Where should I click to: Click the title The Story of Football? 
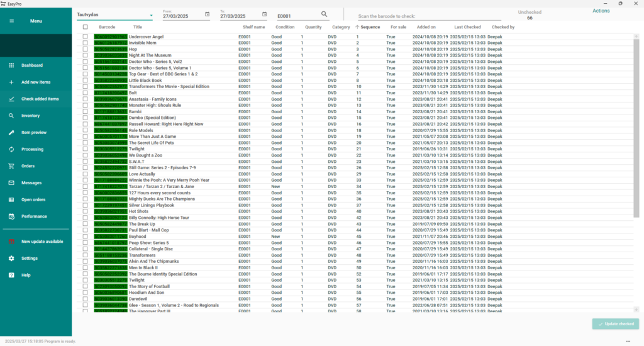point(149,286)
